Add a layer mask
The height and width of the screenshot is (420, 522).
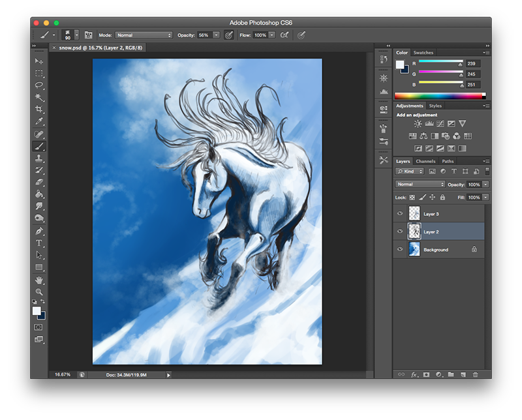click(426, 375)
